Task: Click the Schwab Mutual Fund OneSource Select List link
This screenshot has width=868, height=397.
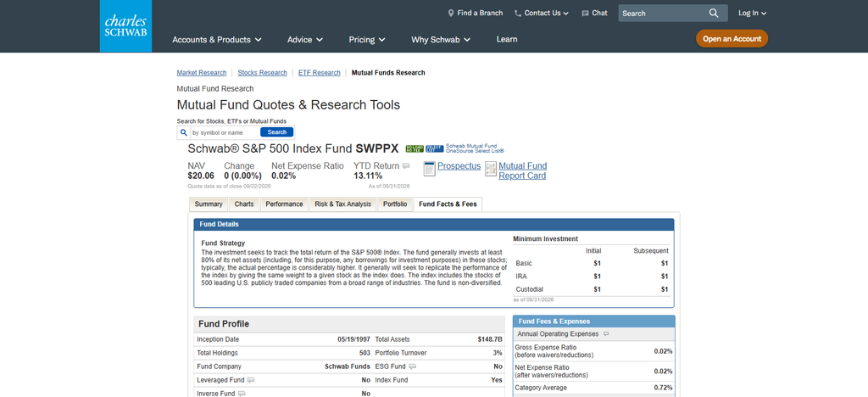Action: (475, 148)
